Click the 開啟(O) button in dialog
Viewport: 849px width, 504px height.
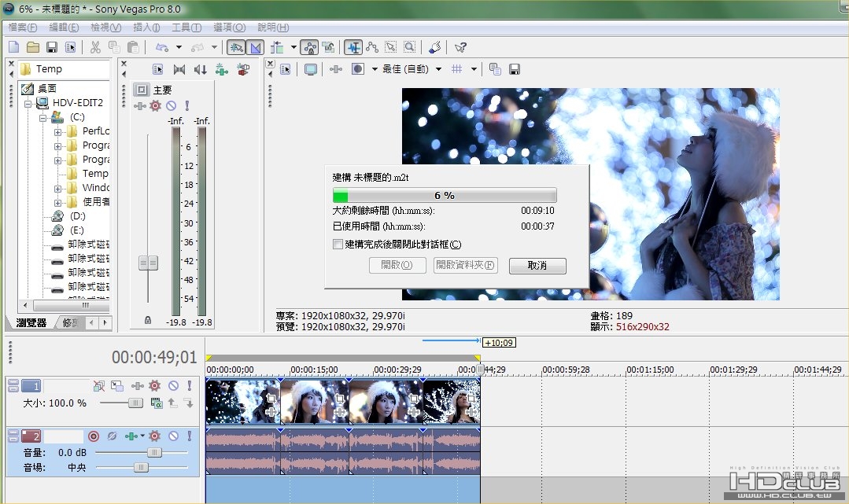397,265
